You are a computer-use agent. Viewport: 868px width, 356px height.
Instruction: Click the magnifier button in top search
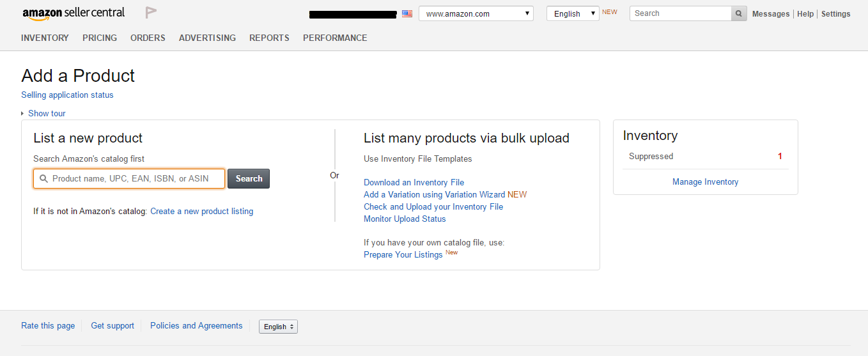tap(739, 13)
